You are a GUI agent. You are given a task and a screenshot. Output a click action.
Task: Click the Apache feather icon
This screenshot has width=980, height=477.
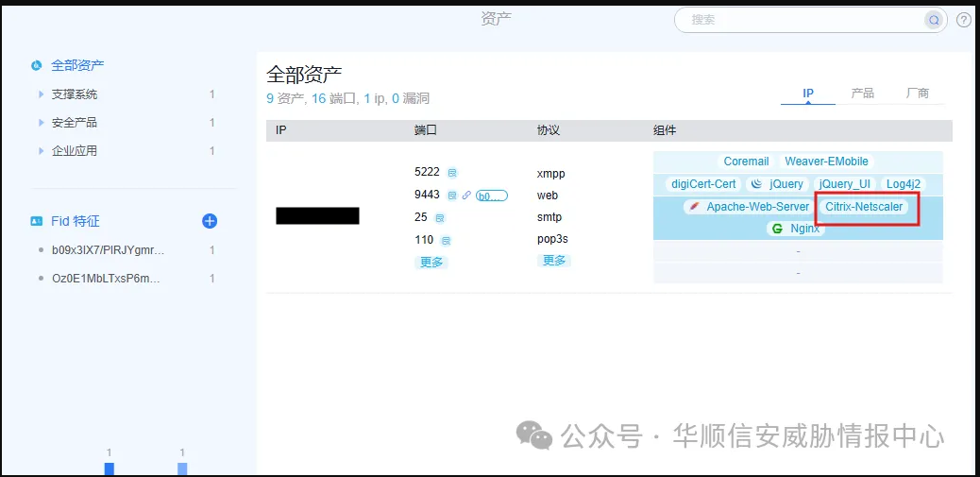pos(693,207)
